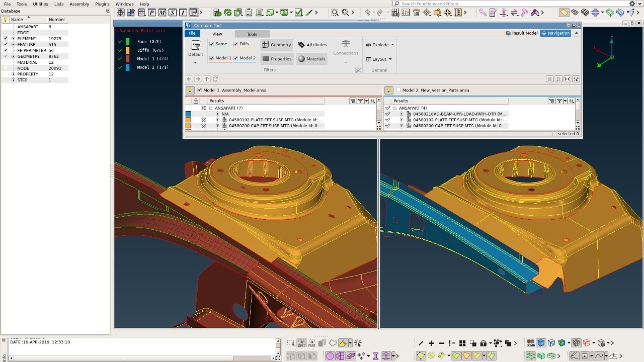Screen dimensions: 644x362
Task: Open the Explode dropdown
Action: tap(380, 45)
